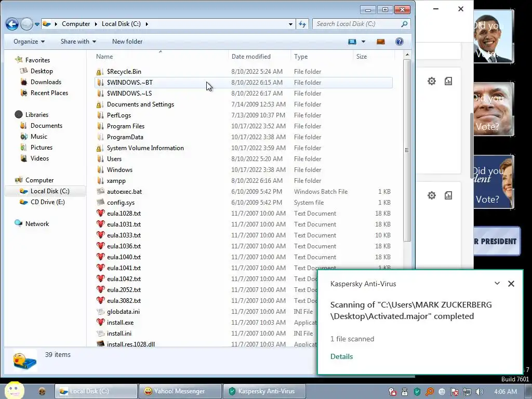Image resolution: width=532 pixels, height=399 pixels.
Task: Click the Computer breadcrumb in address bar
Action: click(76, 24)
